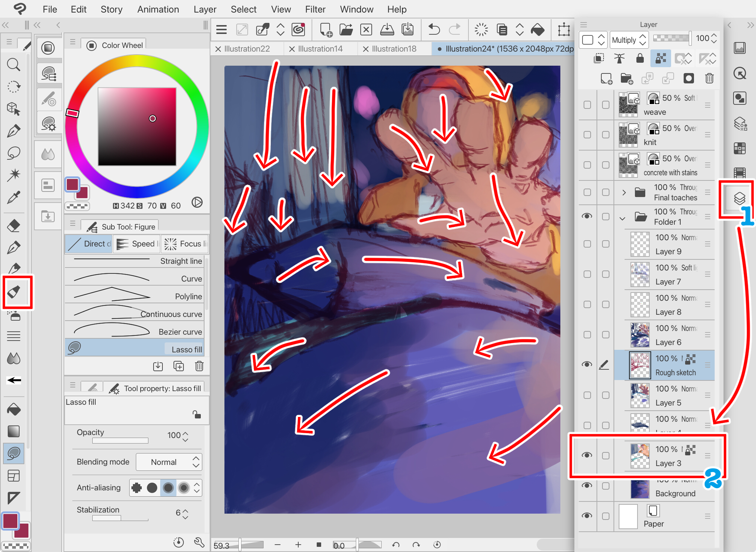756x552 pixels.
Task: Create a new layer folder
Action: [627, 78]
